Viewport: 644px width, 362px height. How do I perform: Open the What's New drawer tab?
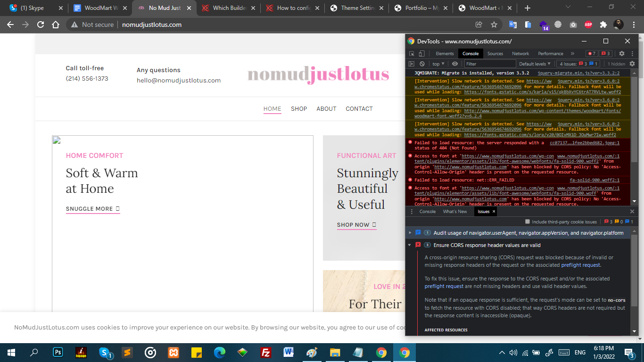[455, 212]
